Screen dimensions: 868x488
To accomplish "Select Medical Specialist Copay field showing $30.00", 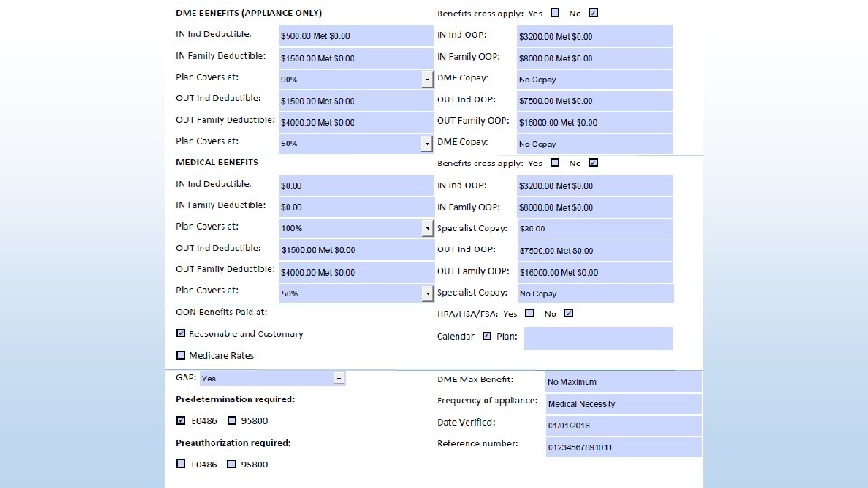I will pyautogui.click(x=594, y=229).
